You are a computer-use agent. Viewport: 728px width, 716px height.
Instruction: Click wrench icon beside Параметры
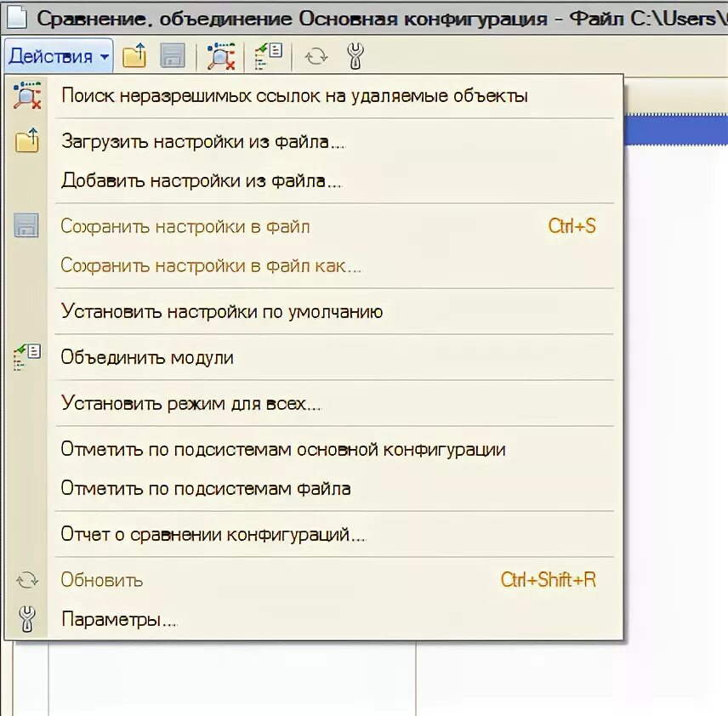27,619
